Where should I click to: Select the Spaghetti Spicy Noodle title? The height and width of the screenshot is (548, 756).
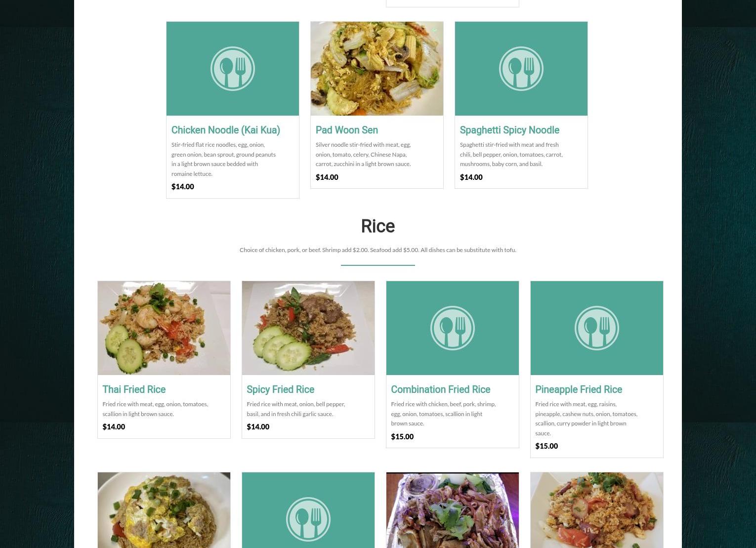509,130
